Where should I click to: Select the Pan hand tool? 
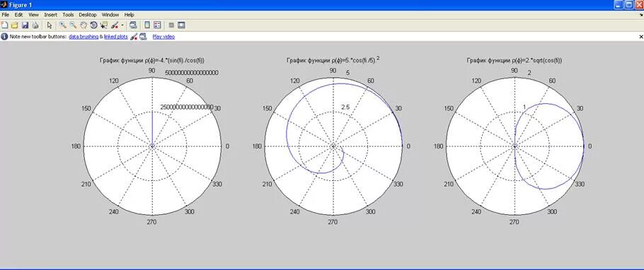click(x=84, y=25)
